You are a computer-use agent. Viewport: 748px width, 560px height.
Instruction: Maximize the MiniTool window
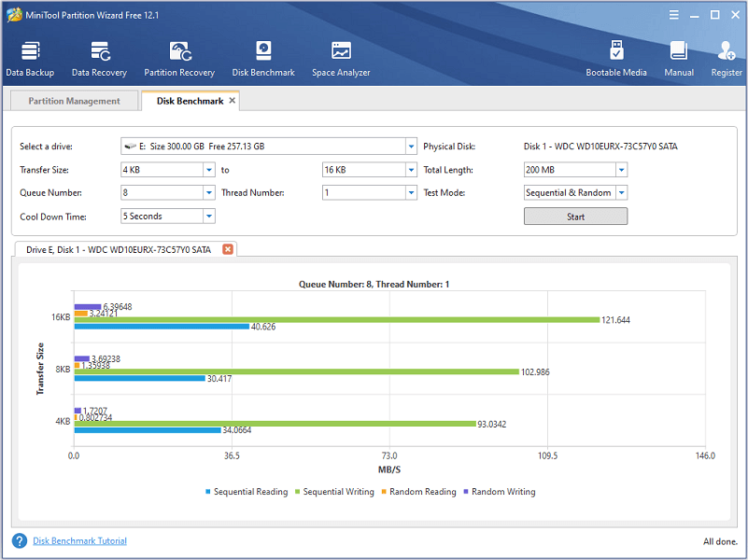[714, 15]
